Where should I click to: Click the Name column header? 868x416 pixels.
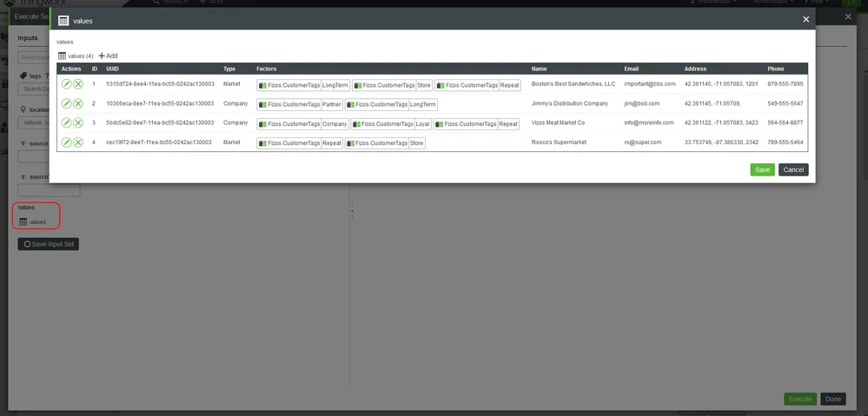(x=539, y=69)
